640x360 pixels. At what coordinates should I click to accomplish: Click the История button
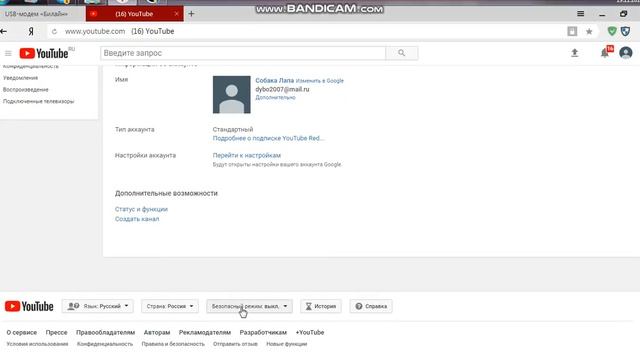click(x=321, y=306)
